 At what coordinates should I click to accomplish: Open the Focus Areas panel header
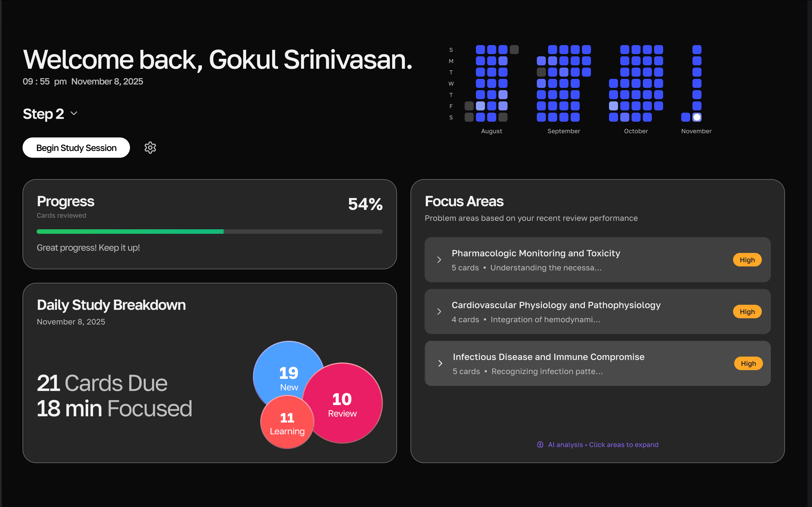point(464,201)
